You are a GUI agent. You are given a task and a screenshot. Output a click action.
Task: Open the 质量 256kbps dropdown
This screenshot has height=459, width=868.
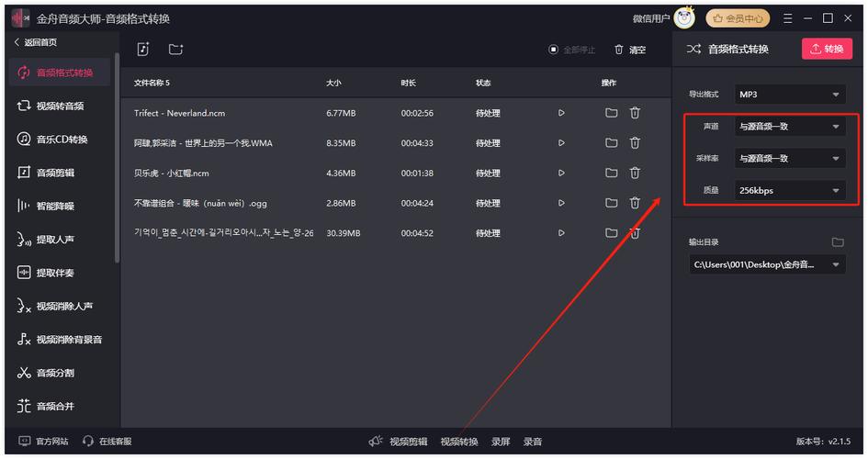click(790, 191)
